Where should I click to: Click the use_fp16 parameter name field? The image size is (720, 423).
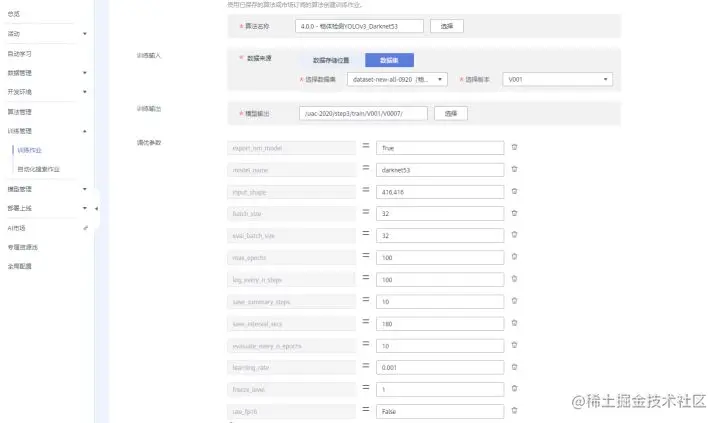click(292, 412)
